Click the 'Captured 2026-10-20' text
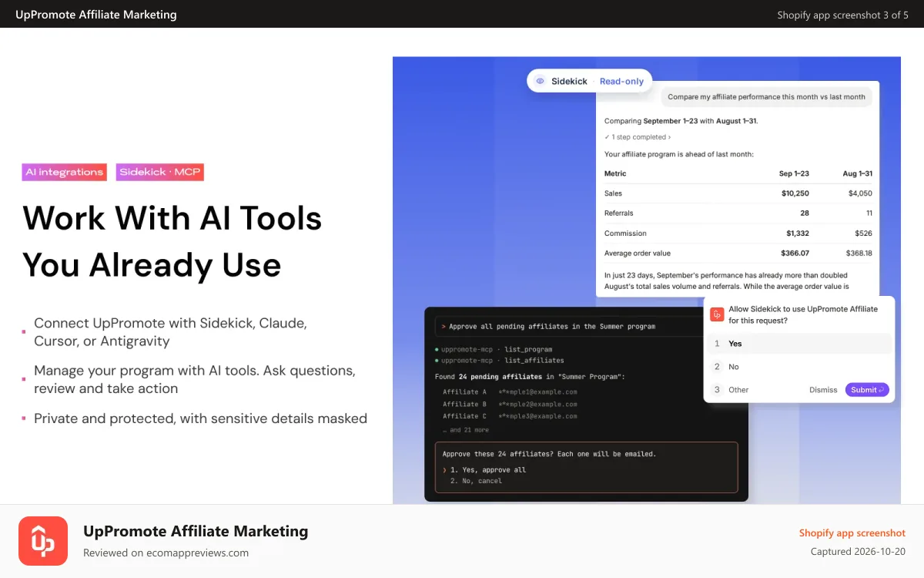This screenshot has height=578, width=924. 858,552
